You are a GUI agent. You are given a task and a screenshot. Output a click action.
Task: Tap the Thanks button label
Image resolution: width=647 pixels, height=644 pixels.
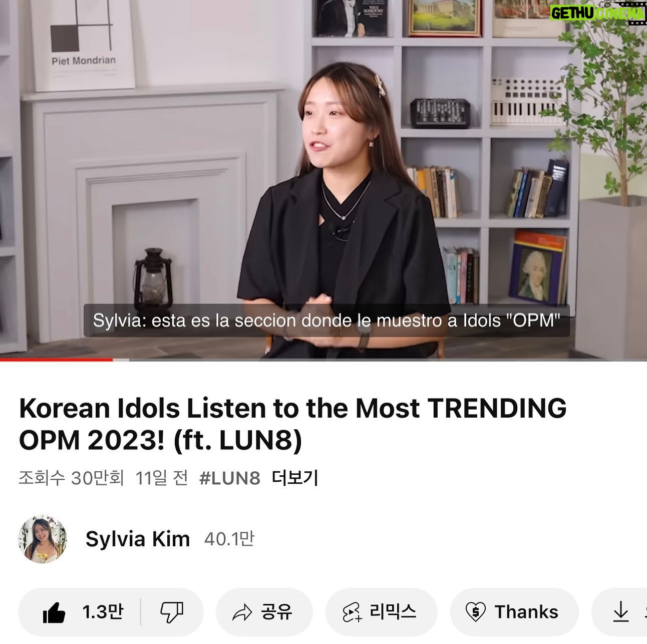pyautogui.click(x=526, y=612)
